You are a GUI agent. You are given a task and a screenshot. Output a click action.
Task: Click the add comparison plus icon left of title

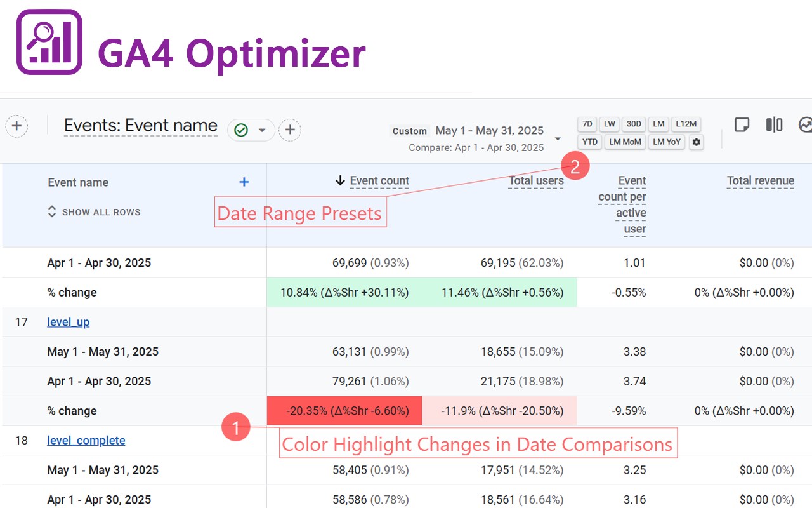coord(16,126)
